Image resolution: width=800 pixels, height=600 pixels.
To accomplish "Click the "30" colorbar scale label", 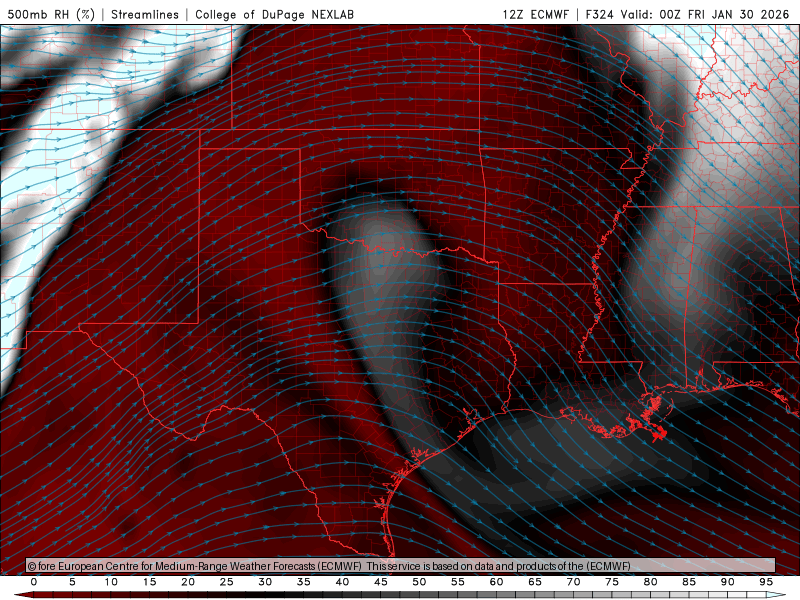I will tap(265, 582).
